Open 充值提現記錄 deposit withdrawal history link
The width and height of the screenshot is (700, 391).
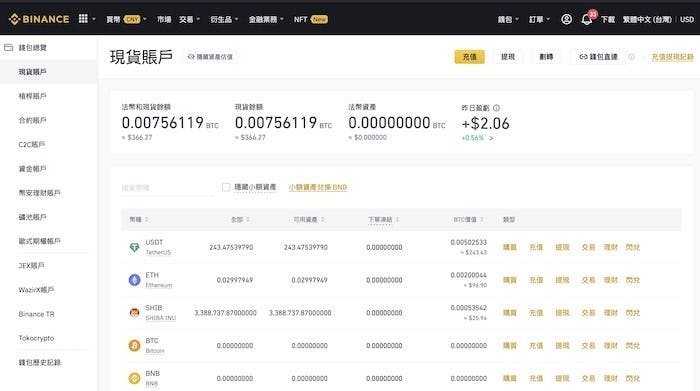(x=673, y=57)
